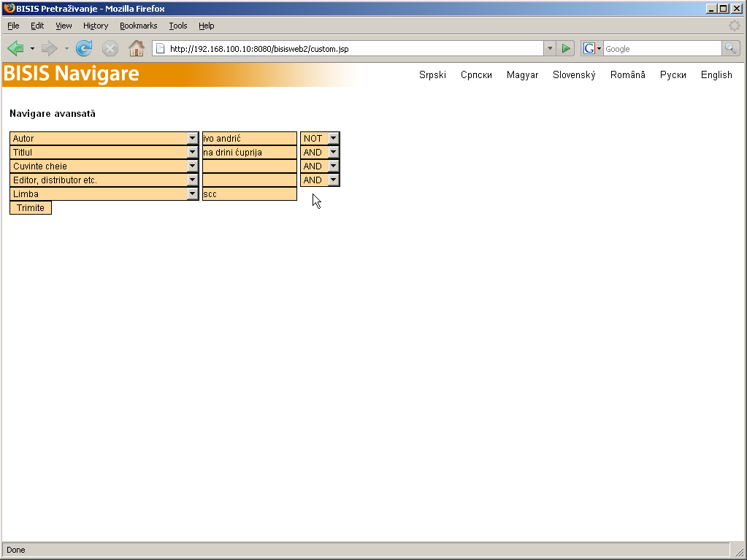The height and width of the screenshot is (560, 747).
Task: Switch language to Slovenský
Action: pos(574,74)
